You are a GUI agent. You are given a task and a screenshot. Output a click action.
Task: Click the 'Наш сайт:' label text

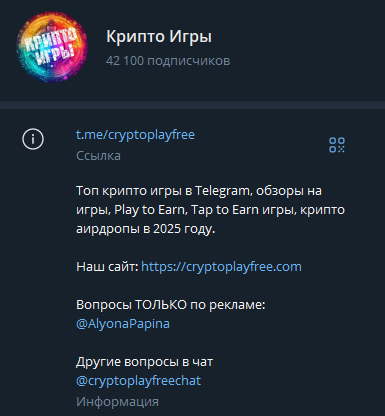(x=107, y=267)
